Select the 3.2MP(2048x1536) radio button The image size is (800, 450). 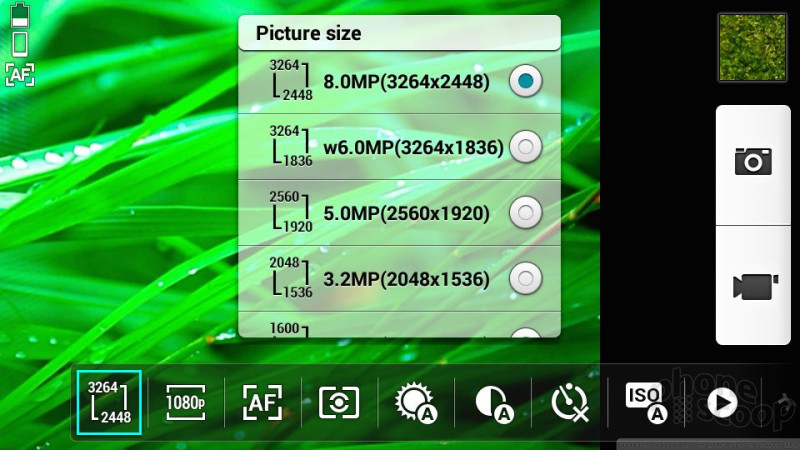coord(526,279)
